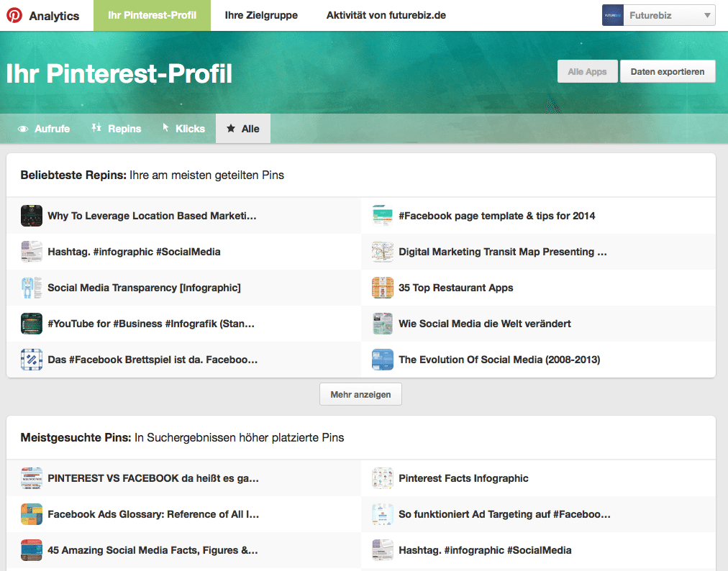Click the large 'Ihr Pinterest-Profil' page heading
Screen dimensions: 728x571
click(x=119, y=73)
